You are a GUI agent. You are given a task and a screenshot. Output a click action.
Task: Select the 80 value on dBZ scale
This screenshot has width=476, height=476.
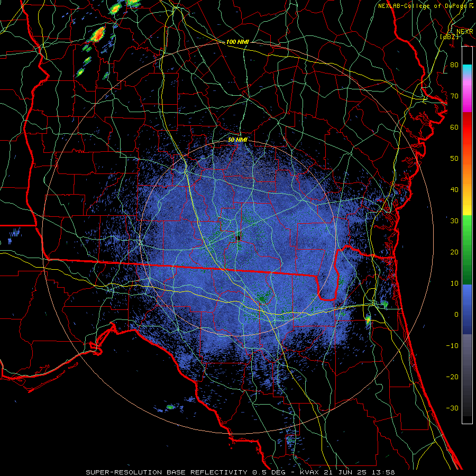point(454,65)
